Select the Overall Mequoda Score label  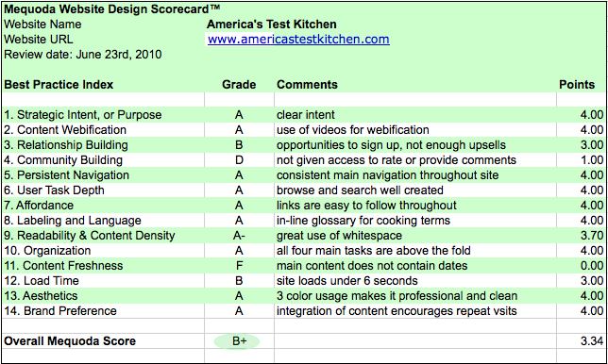point(70,341)
